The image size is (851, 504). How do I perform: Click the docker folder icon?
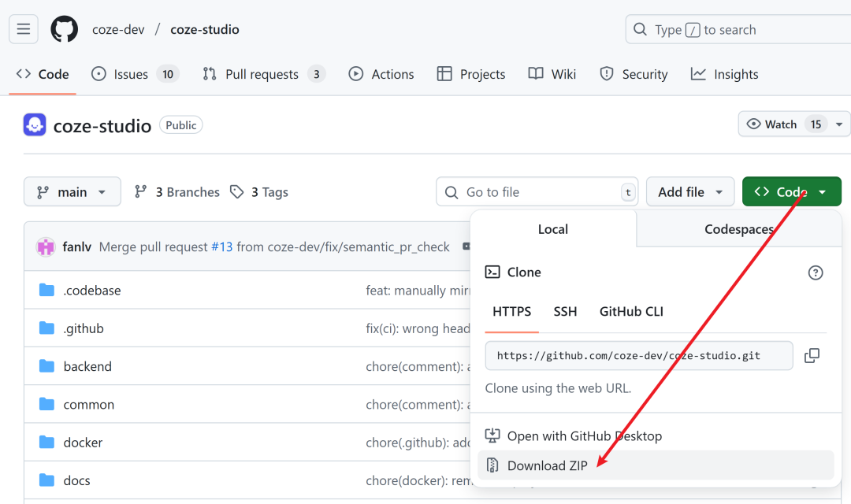pos(46,442)
